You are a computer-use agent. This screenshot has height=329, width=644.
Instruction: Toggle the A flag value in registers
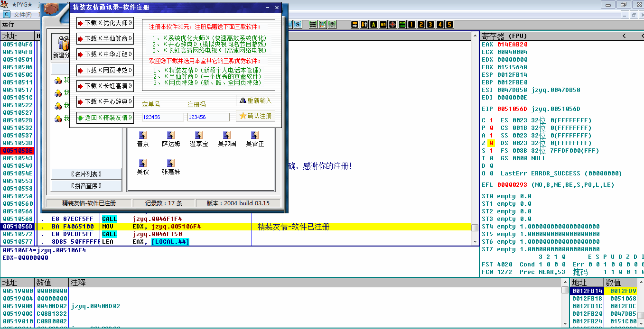coord(492,135)
